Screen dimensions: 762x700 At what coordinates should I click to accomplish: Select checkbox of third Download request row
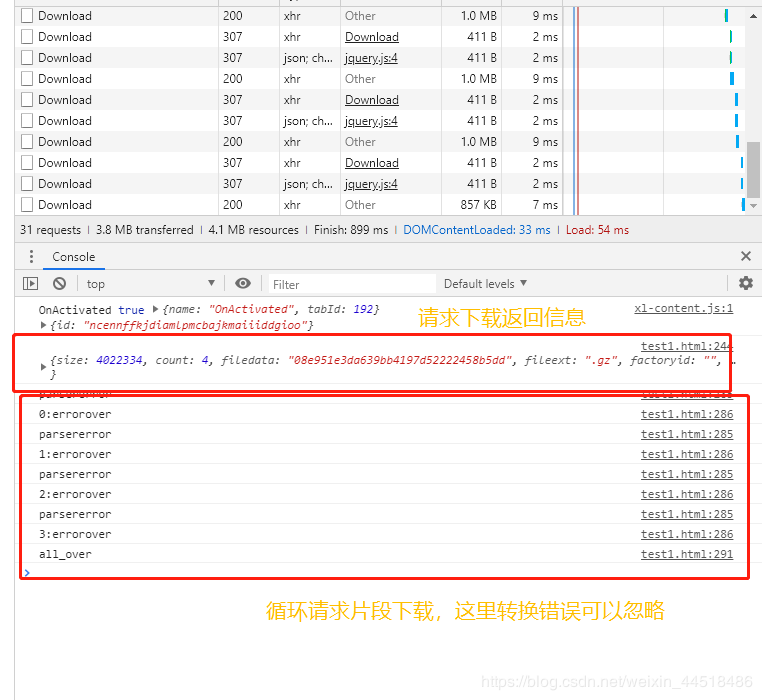[27, 58]
